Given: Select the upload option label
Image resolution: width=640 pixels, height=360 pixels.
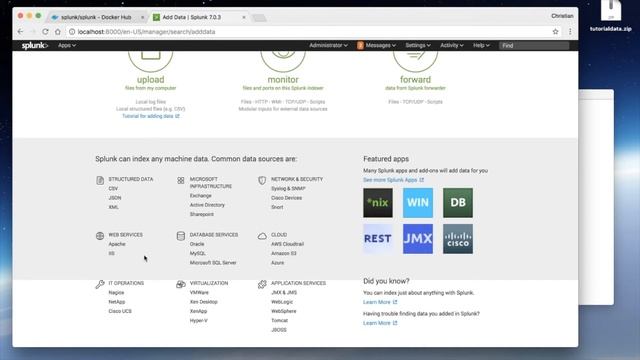Looking at the screenshot, I should tap(151, 80).
